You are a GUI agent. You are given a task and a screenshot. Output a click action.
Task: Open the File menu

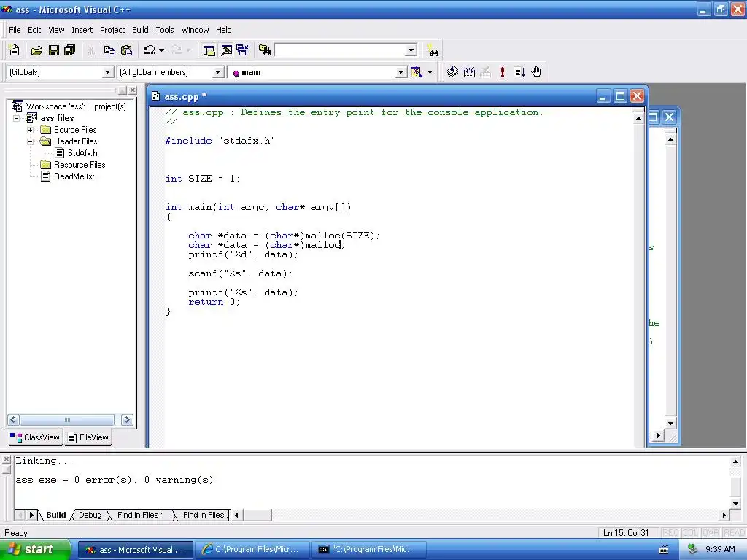[x=15, y=30]
